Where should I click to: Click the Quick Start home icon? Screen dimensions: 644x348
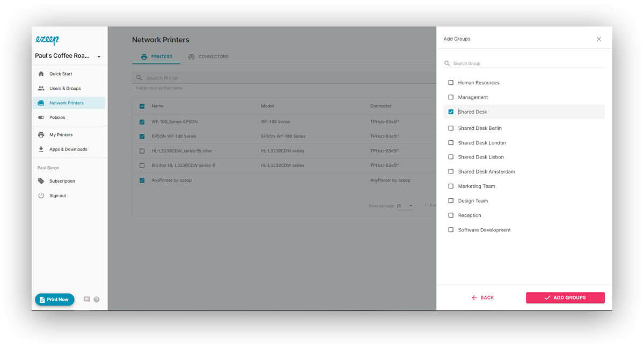click(41, 74)
